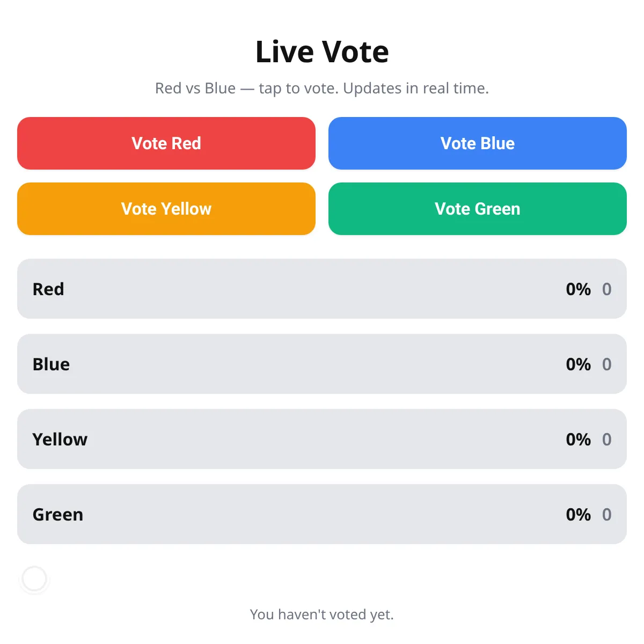Click the faint circle below Green row
Screen dimensions: 644x644
click(35, 579)
